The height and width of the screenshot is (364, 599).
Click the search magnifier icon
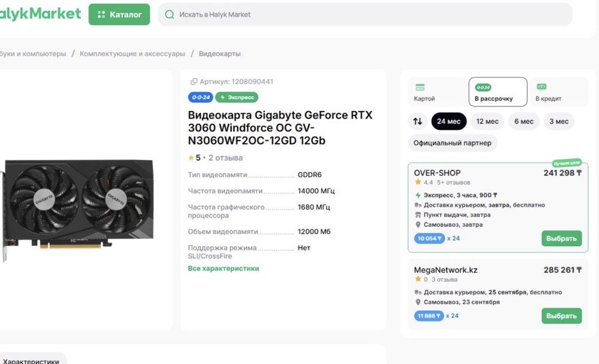pyautogui.click(x=170, y=14)
